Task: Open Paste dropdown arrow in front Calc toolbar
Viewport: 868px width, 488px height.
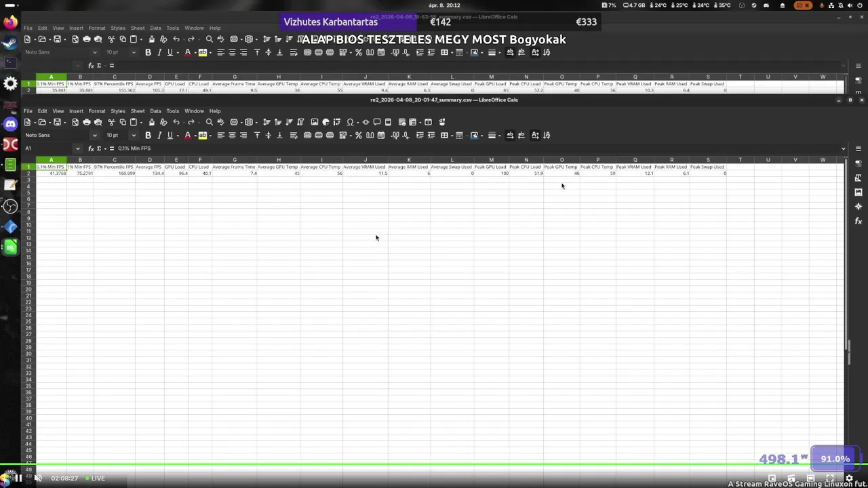Action: coord(140,122)
